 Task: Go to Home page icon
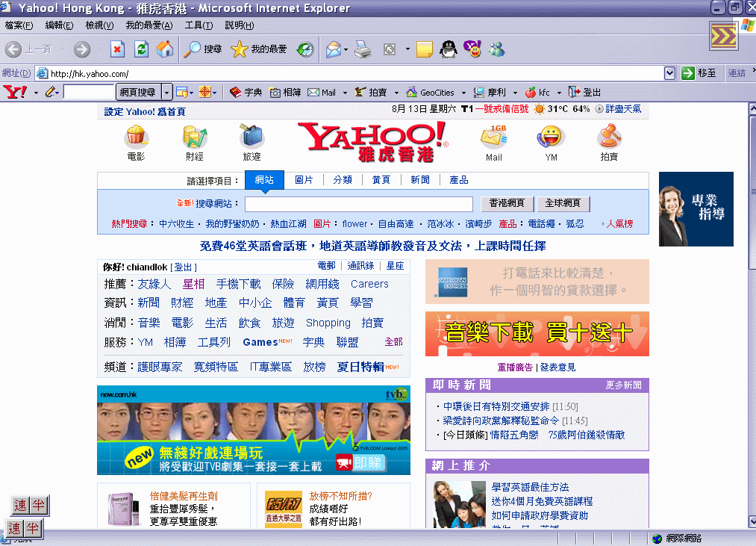pos(165,49)
